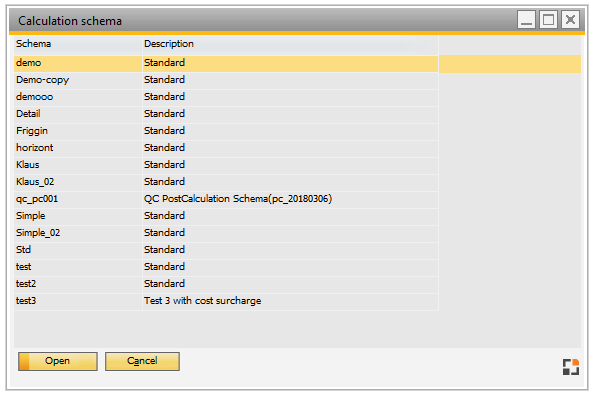Viewport: 594px width, 397px height.
Task: Click the layout icon at bottom right
Action: [x=571, y=367]
